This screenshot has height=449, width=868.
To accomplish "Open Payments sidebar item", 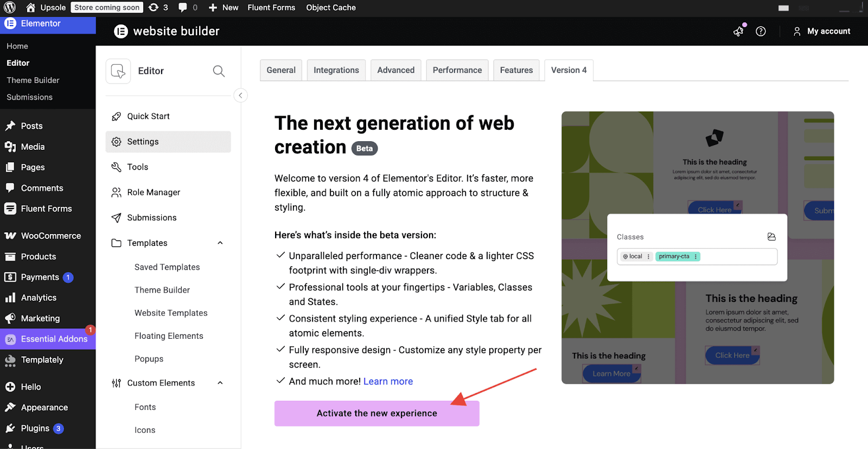I will 40,277.
